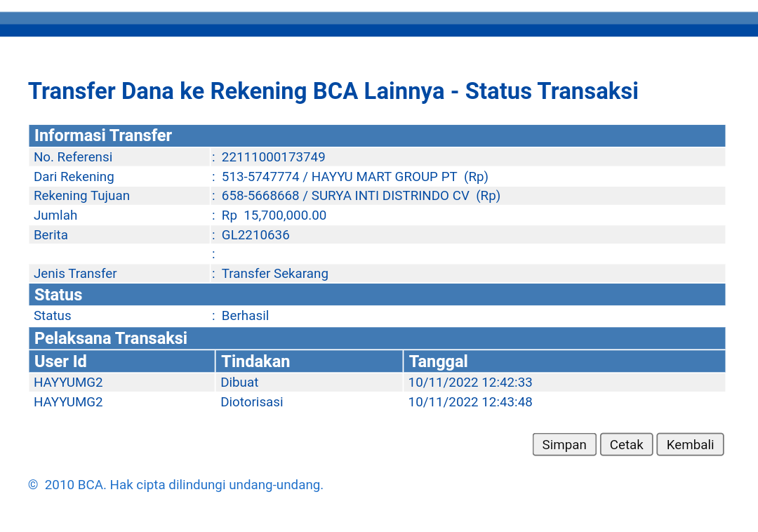Image resolution: width=758 pixels, height=532 pixels.
Task: Click reference number 22111000173749
Action: (273, 157)
